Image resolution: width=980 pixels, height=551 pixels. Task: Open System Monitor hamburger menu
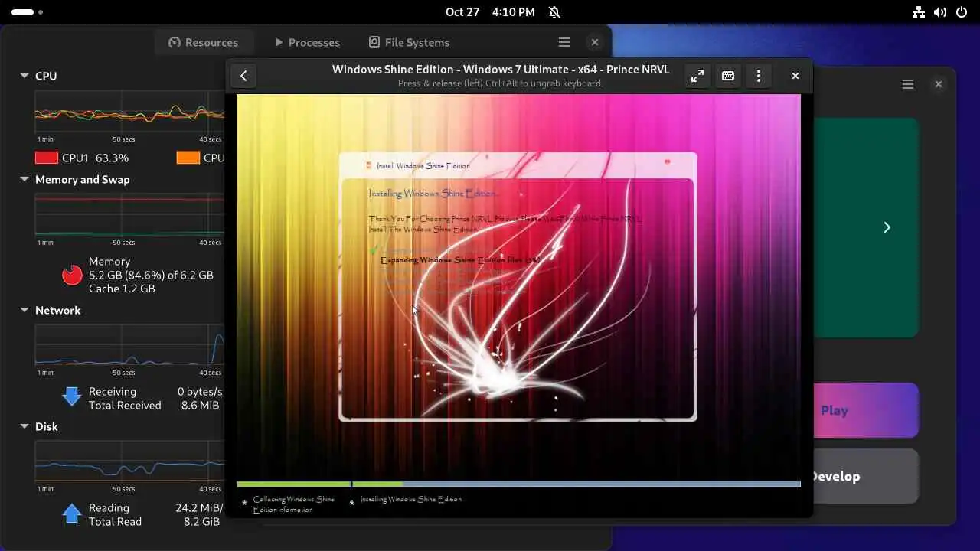[x=564, y=42]
